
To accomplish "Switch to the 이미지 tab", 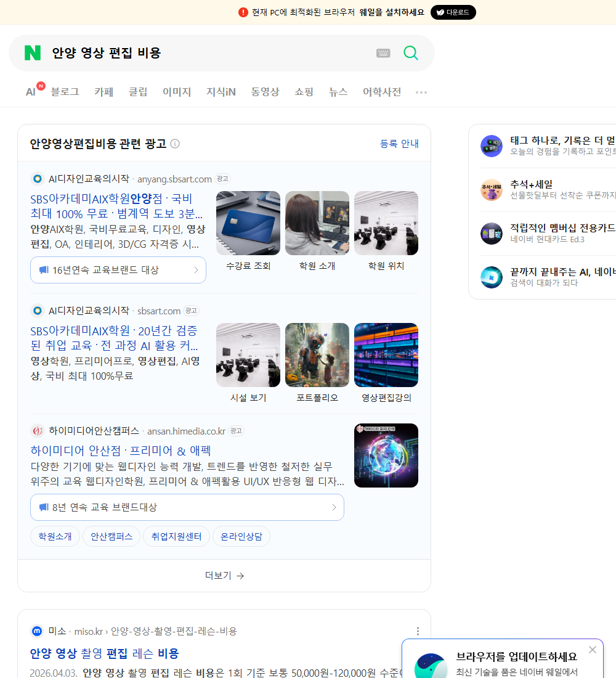I will [177, 92].
